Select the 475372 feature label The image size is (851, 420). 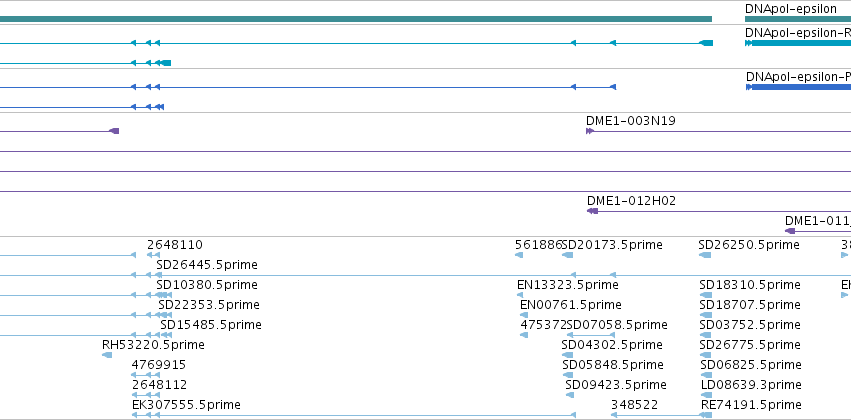[543, 324]
